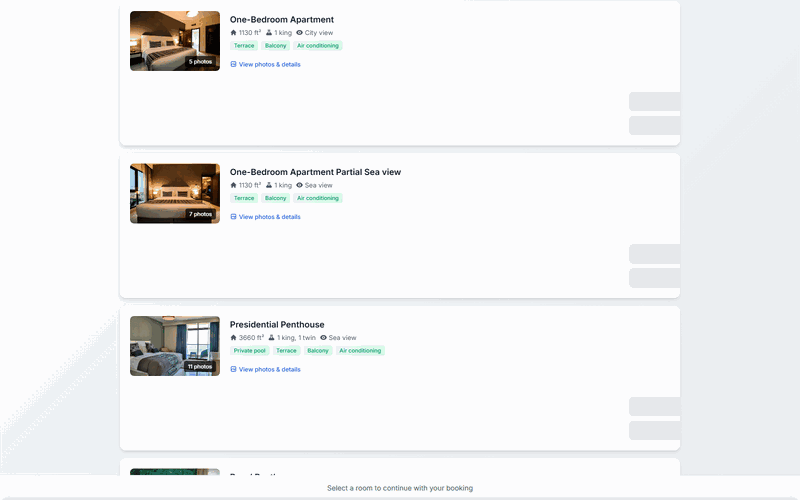
Task: Click the Terrace tag in Partial Sea view apartment
Action: click(244, 198)
